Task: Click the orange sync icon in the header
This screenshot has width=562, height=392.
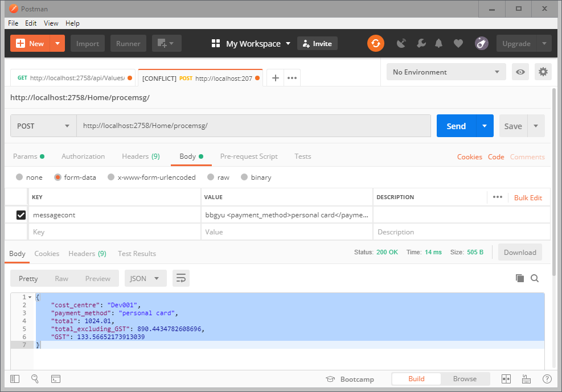Action: 375,43
